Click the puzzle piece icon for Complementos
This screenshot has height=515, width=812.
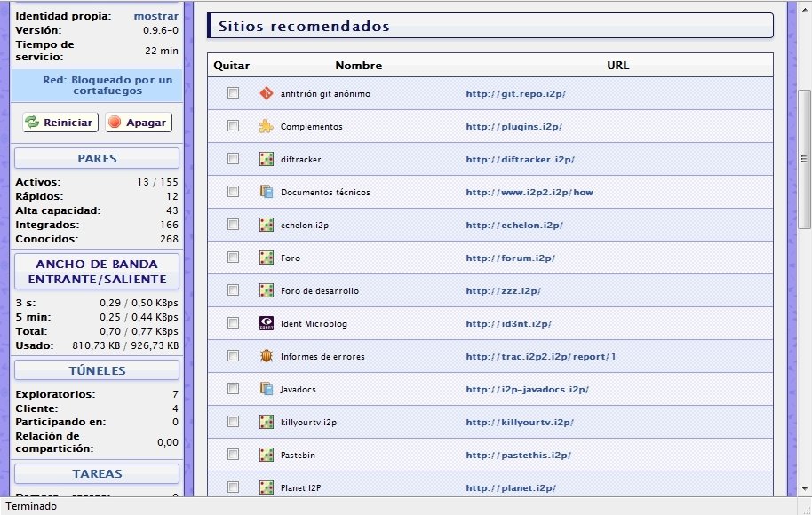tap(267, 126)
